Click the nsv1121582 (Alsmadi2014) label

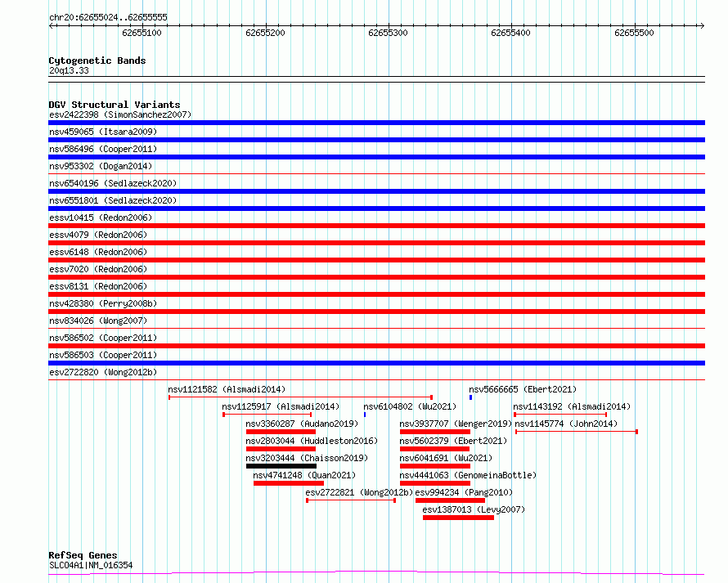[227, 389]
